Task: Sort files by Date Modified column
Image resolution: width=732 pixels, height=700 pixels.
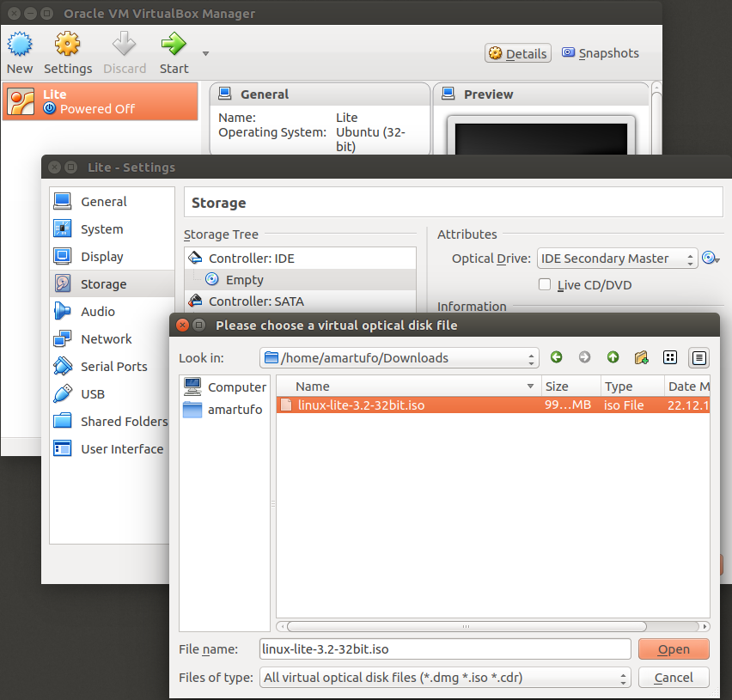Action: click(687, 386)
